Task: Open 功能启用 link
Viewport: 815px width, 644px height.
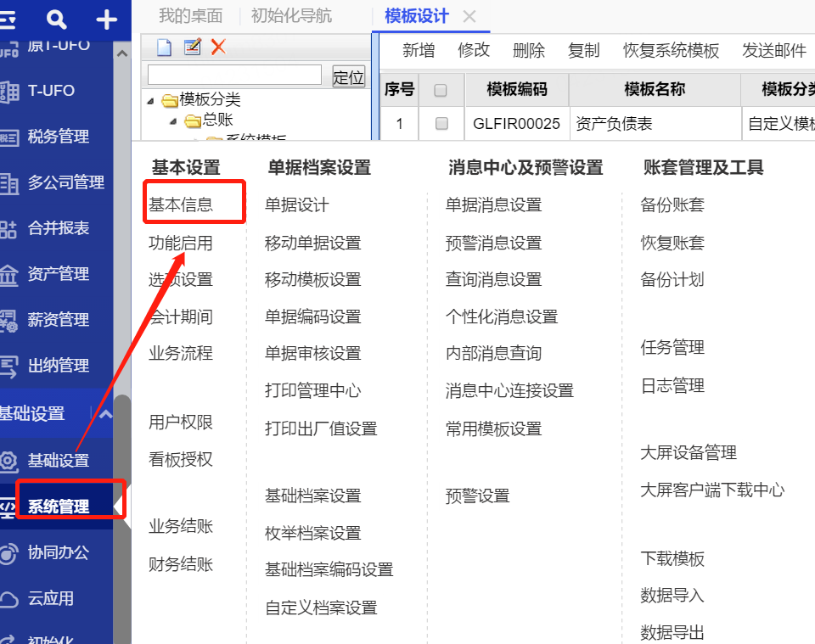Action: [x=181, y=243]
